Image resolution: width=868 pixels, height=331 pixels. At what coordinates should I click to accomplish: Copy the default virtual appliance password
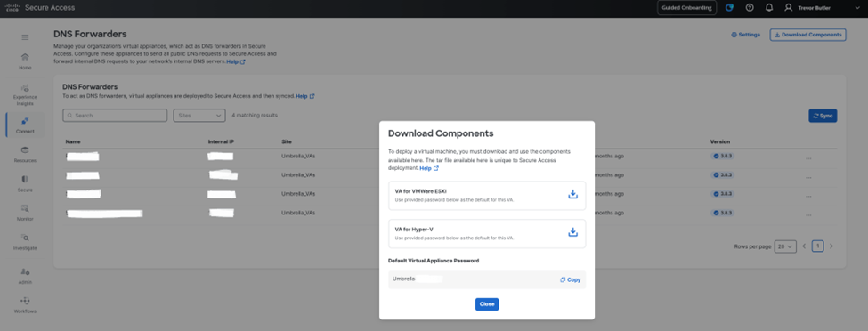570,279
